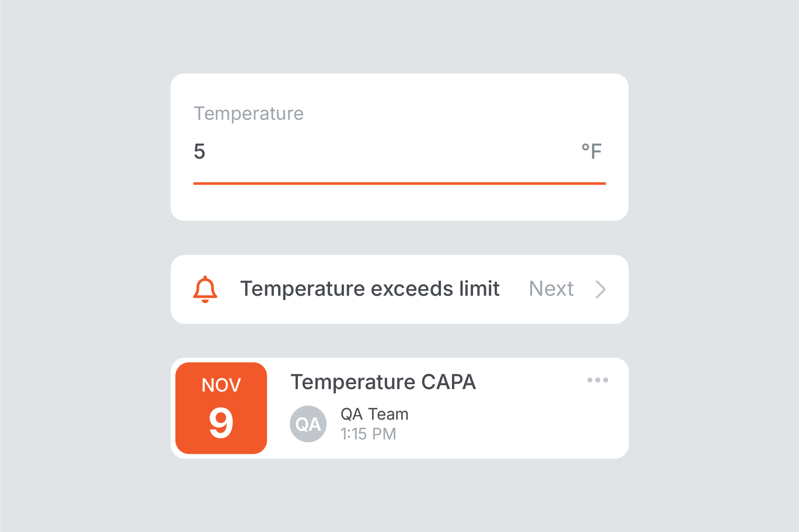
Task: Click the Temperature field label
Action: (x=249, y=114)
